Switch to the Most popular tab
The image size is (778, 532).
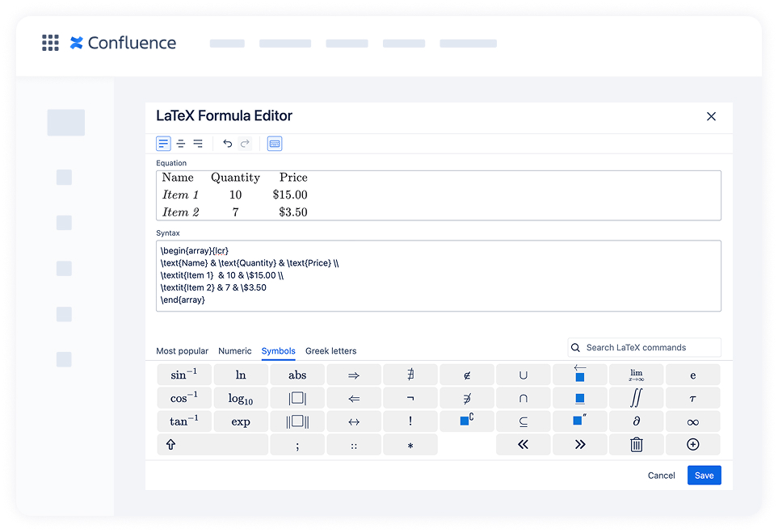pyautogui.click(x=182, y=351)
